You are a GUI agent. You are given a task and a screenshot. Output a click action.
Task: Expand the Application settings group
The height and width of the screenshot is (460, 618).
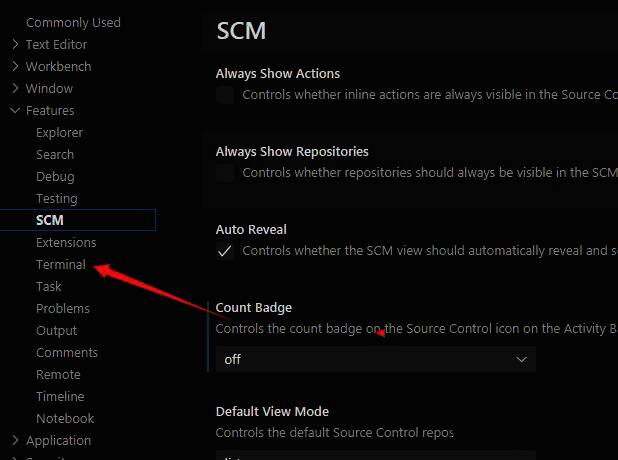16,440
